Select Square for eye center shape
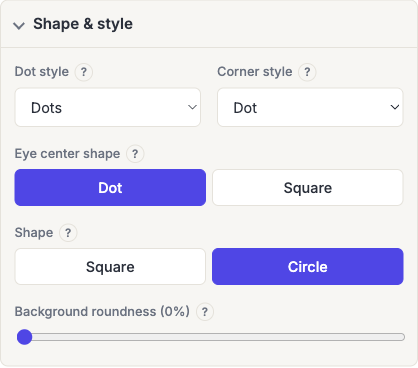418x368 pixels. [308, 188]
